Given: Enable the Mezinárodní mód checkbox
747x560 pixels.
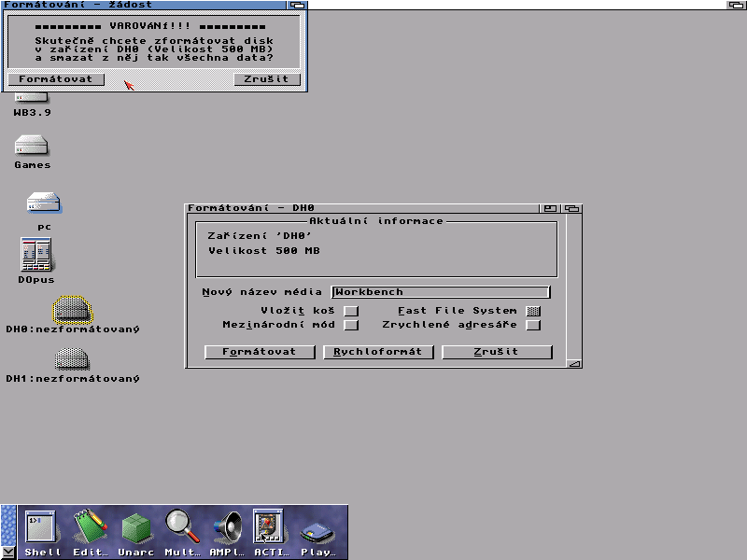Looking at the screenshot, I should tap(351, 326).
